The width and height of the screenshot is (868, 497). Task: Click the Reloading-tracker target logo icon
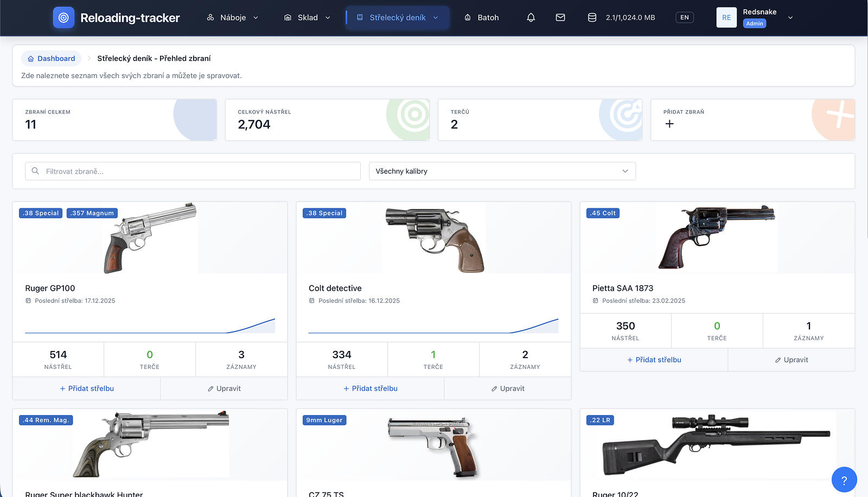coord(63,17)
